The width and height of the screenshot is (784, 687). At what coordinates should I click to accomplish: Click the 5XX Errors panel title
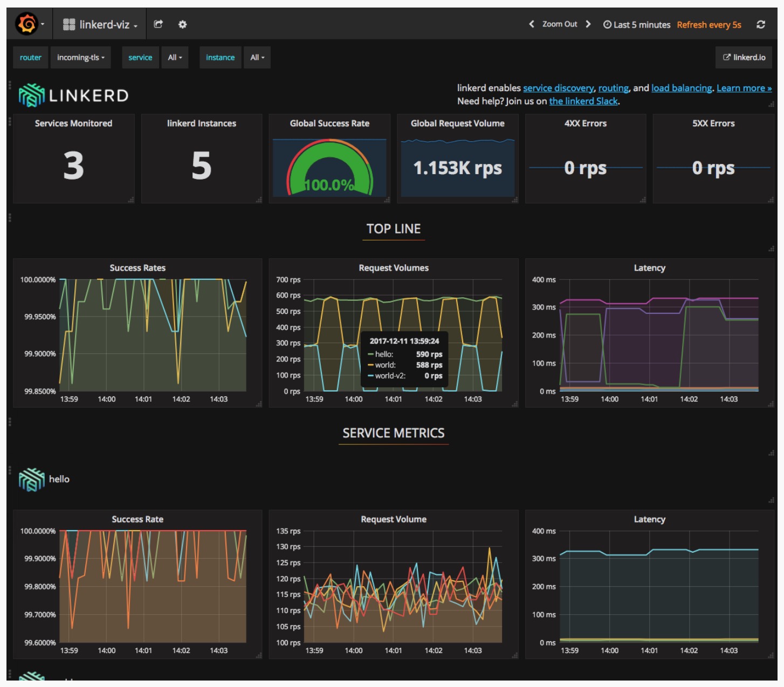coord(713,123)
